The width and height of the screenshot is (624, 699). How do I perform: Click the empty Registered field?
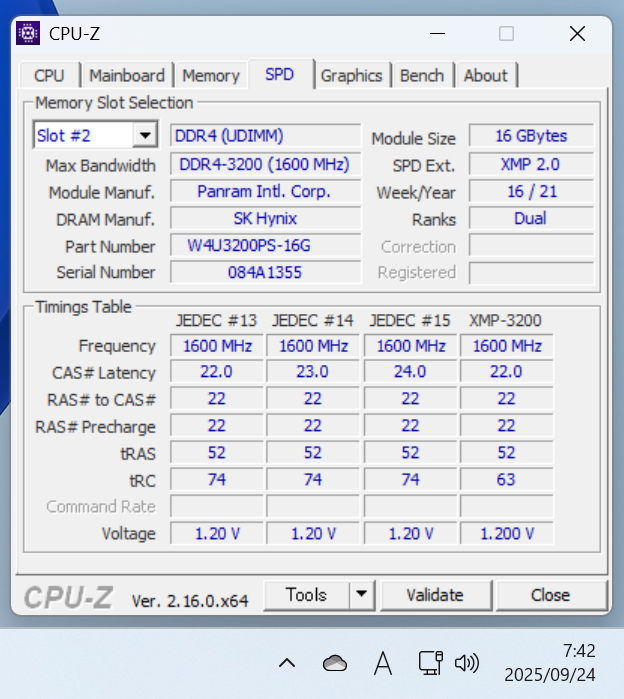click(531, 272)
